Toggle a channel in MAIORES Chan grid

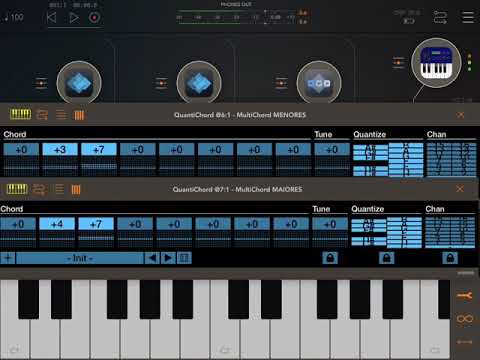[x=450, y=233]
